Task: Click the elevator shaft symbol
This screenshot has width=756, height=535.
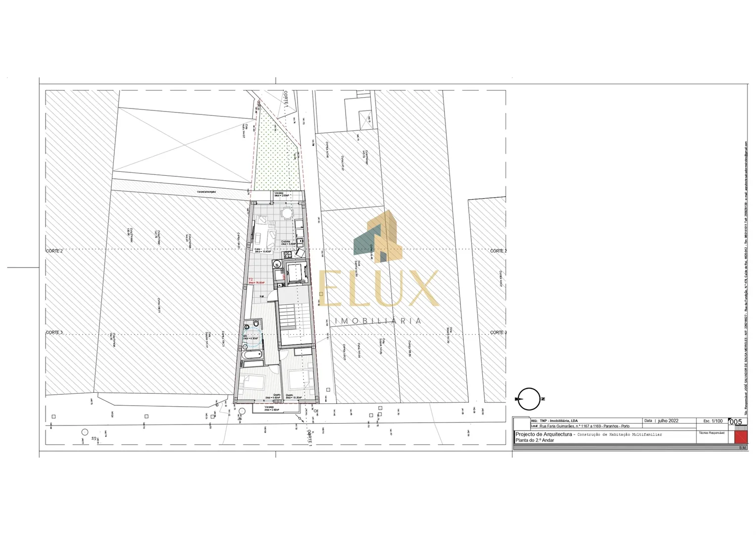Action: click(x=295, y=272)
